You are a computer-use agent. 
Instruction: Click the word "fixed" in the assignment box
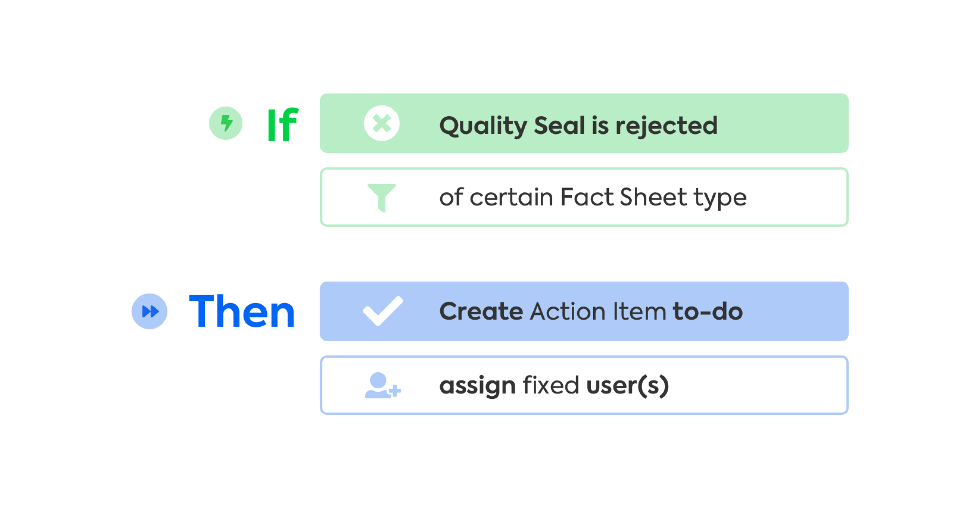tap(551, 385)
